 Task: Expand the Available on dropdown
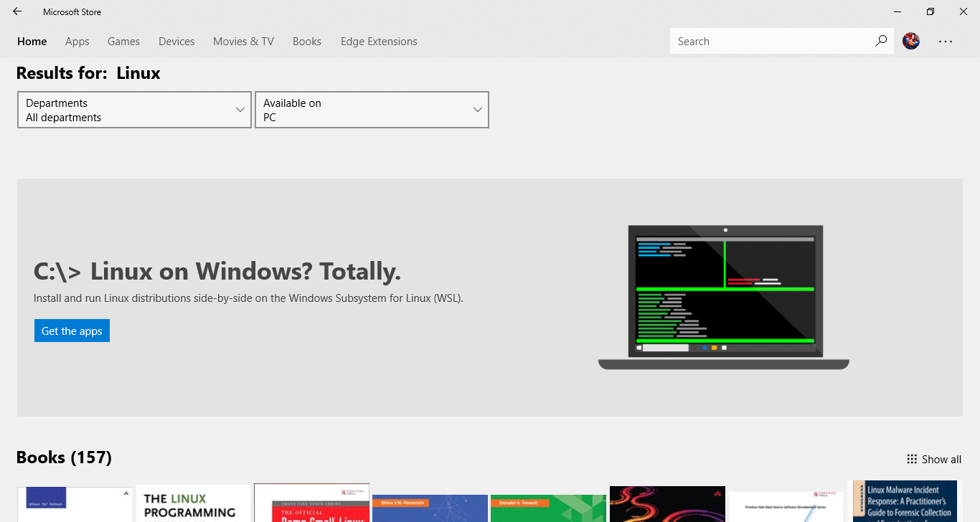[x=372, y=110]
